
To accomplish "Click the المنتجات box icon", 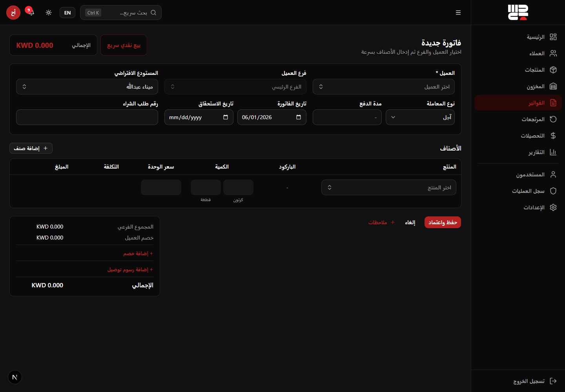I will point(553,70).
